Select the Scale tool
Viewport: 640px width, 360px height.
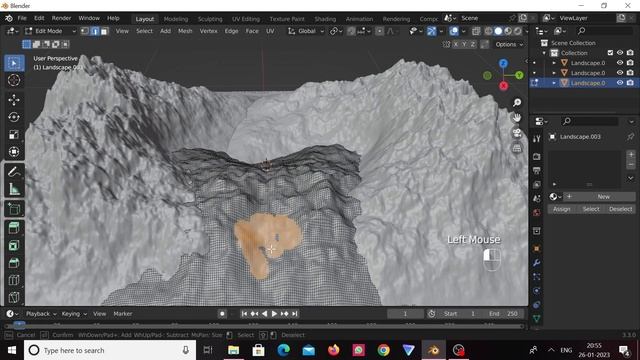point(14,135)
